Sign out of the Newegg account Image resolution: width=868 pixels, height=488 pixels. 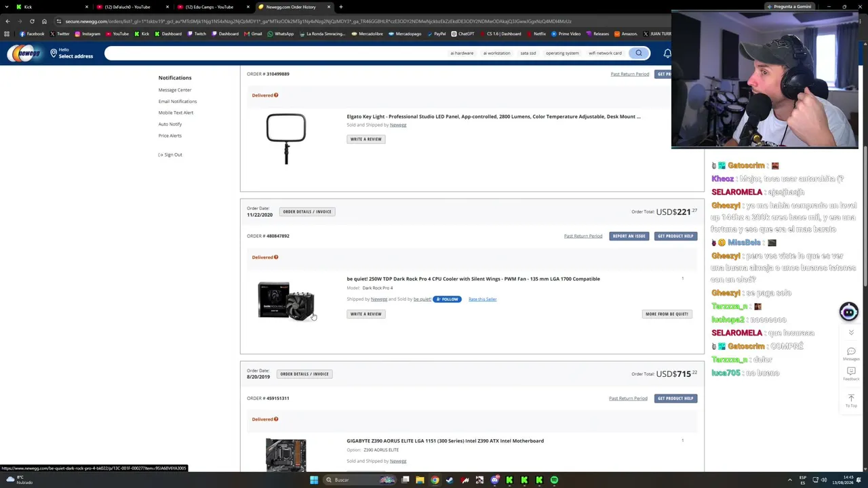click(170, 155)
